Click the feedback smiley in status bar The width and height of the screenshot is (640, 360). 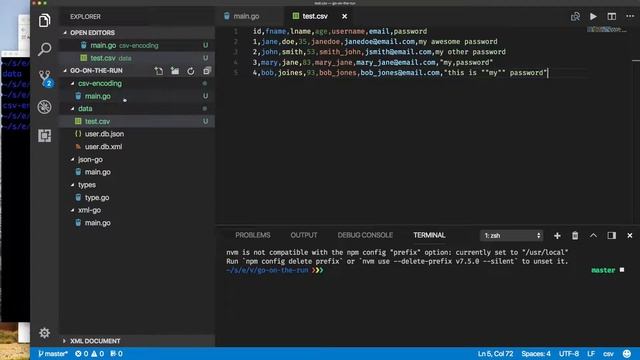(x=627, y=353)
